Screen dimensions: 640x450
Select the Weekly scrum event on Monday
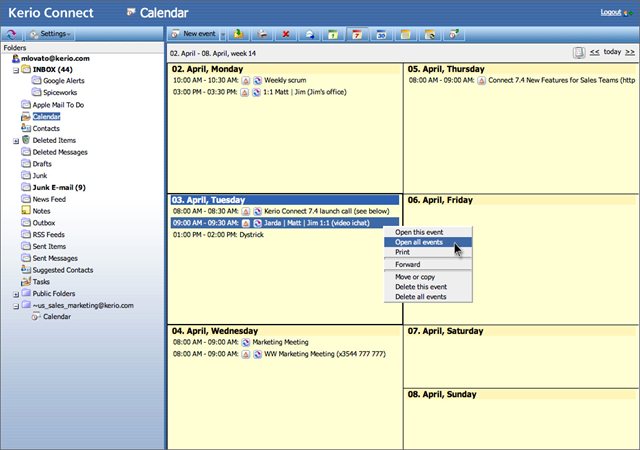tap(285, 80)
